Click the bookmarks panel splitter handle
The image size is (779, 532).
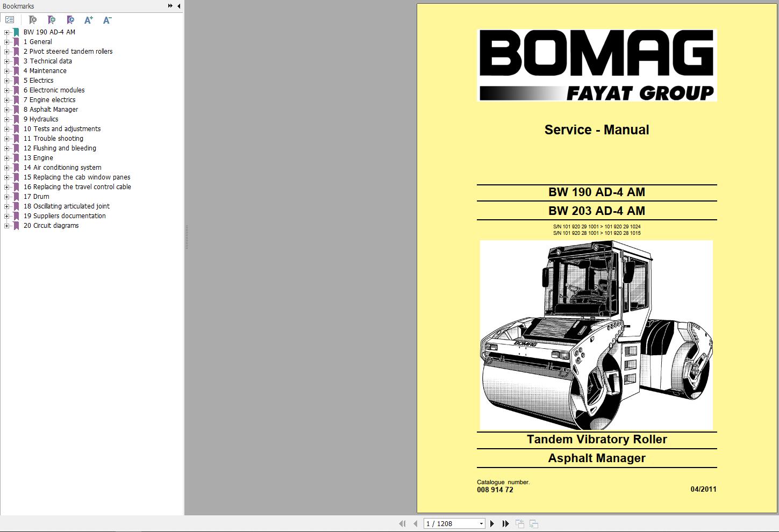[x=187, y=237]
